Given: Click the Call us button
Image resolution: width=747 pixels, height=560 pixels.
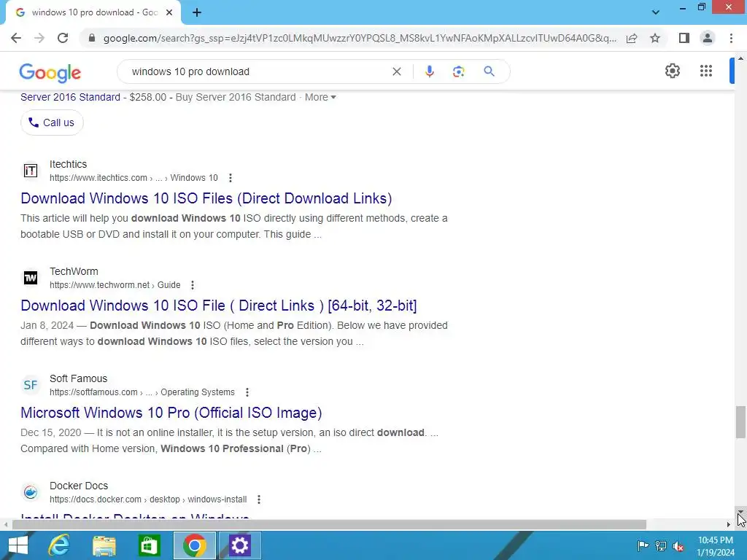Looking at the screenshot, I should coord(52,122).
